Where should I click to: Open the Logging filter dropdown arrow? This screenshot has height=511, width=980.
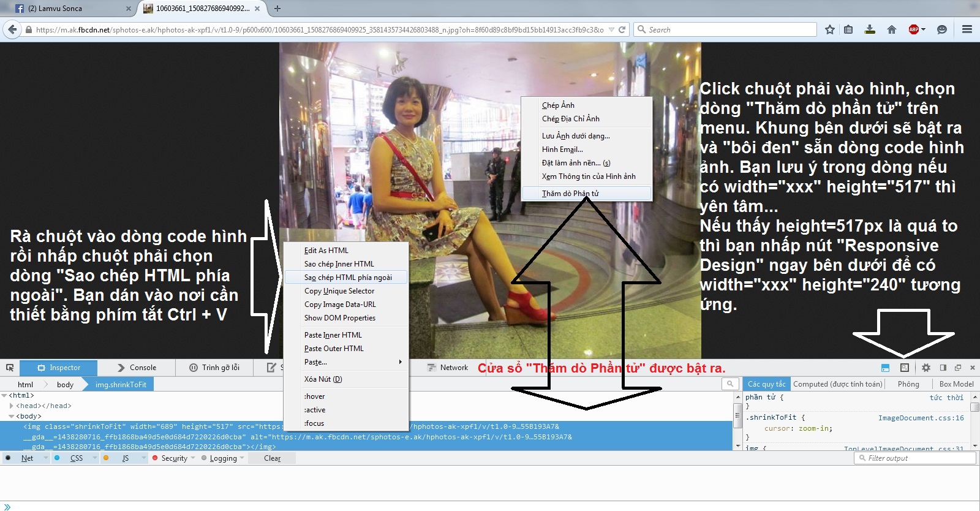click(242, 458)
